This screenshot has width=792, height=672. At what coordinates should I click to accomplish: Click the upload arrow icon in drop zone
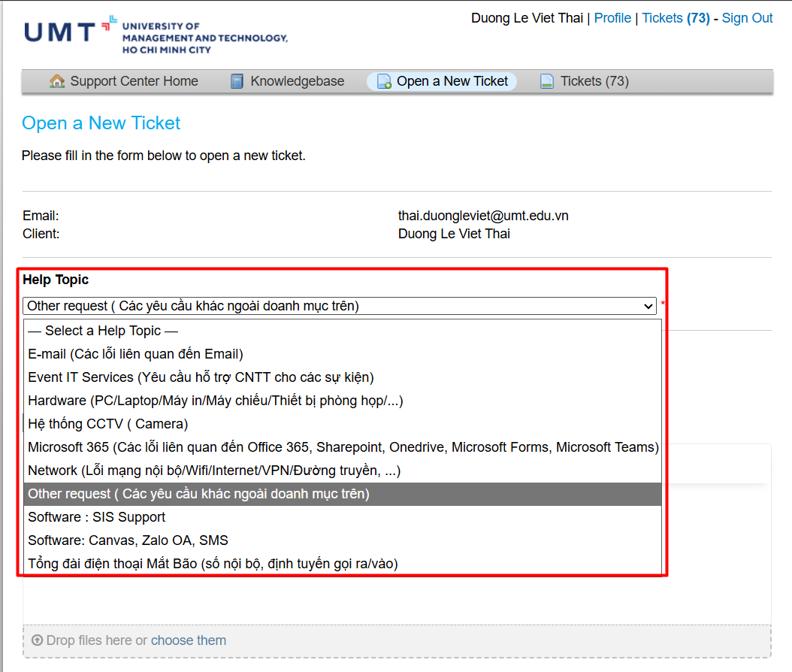tap(37, 640)
